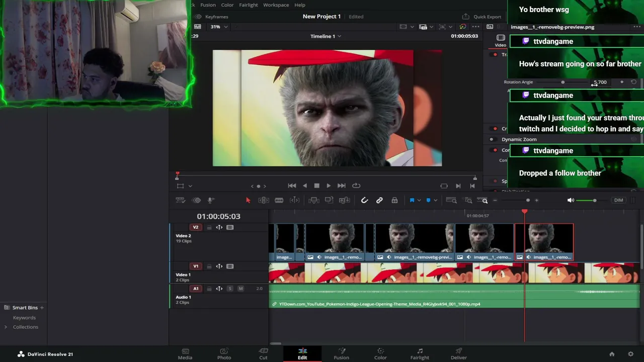Screen dimensions: 644x362
Task: Open the Keyframes panel
Action: click(212, 17)
